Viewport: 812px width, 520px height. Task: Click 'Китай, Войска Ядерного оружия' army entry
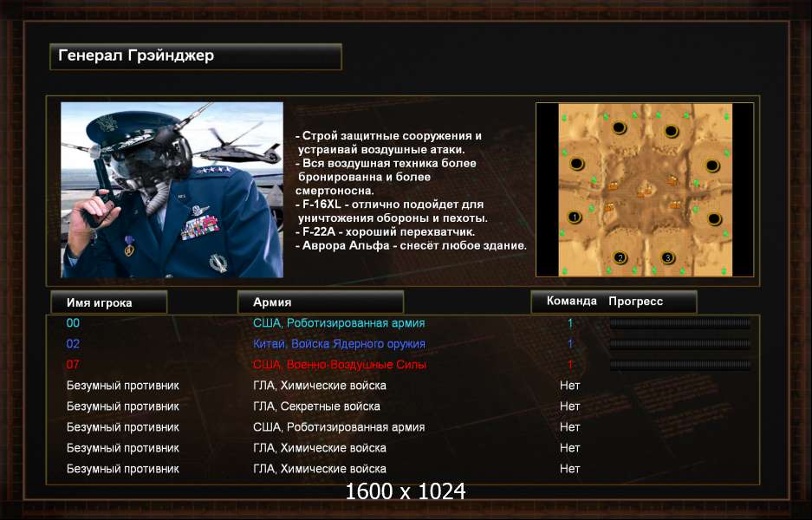tap(339, 344)
